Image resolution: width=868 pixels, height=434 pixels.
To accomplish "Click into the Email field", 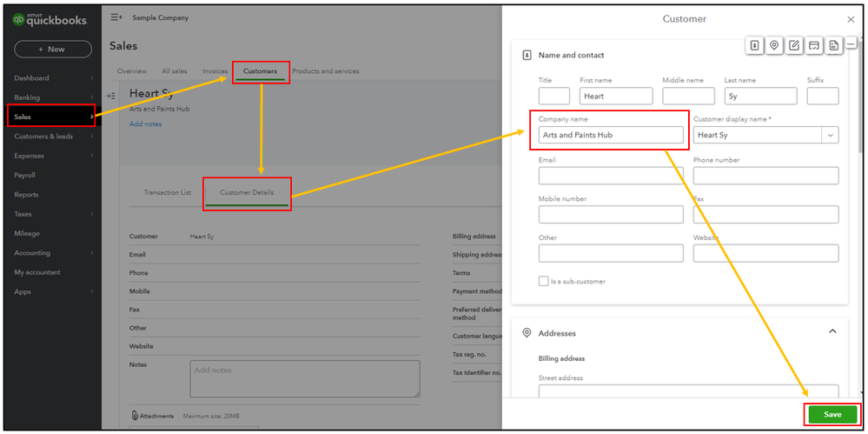I will (x=611, y=175).
